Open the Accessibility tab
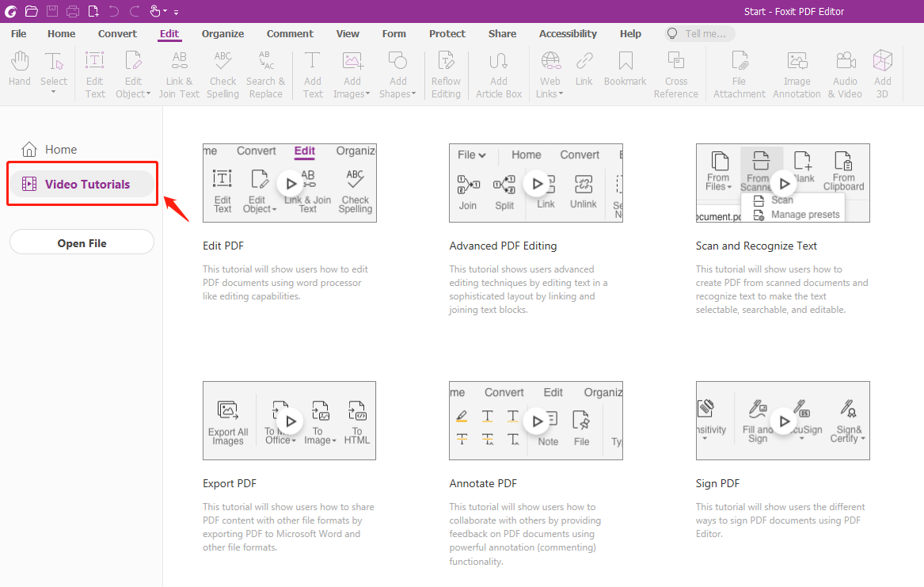This screenshot has width=924, height=587. point(568,33)
